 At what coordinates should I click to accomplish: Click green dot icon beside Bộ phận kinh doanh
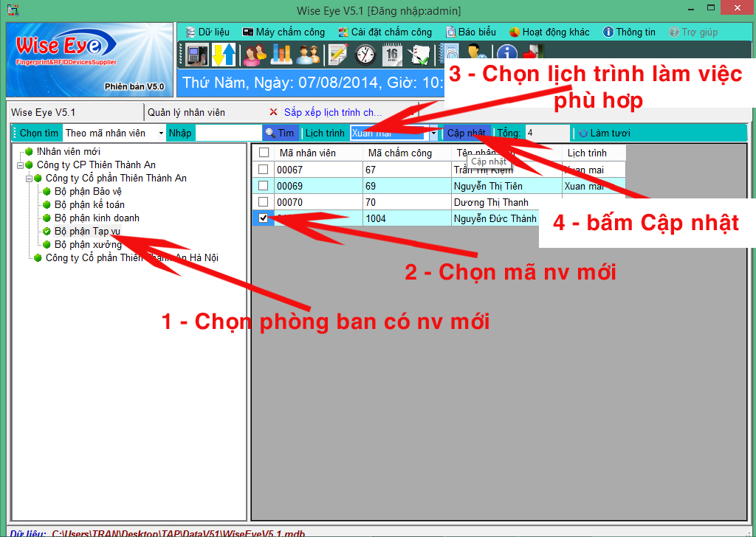pos(47,218)
